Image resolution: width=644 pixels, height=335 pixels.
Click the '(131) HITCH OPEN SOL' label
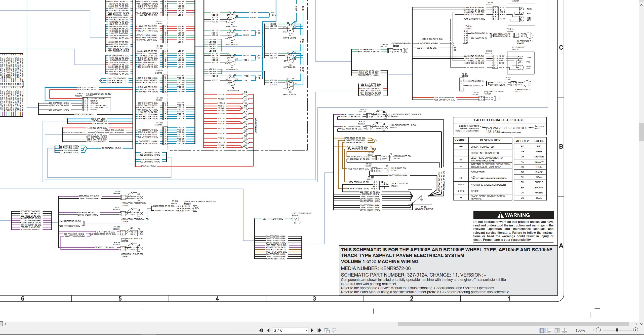(132, 239)
